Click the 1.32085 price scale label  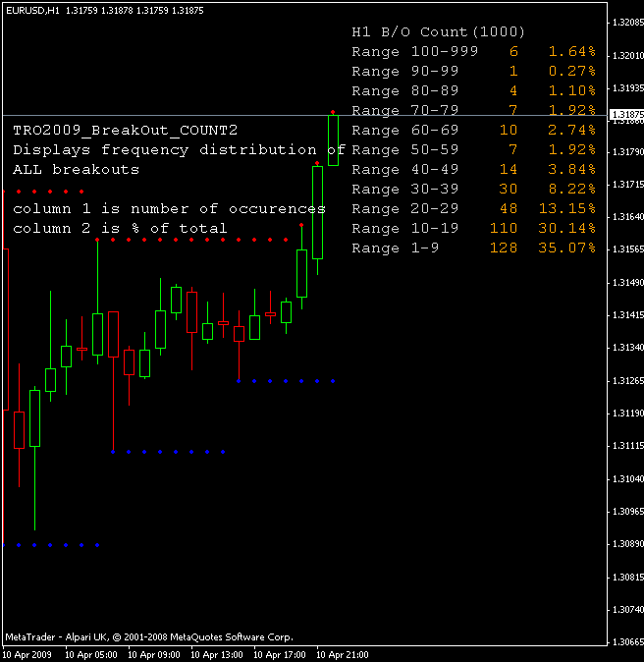[x=628, y=23]
